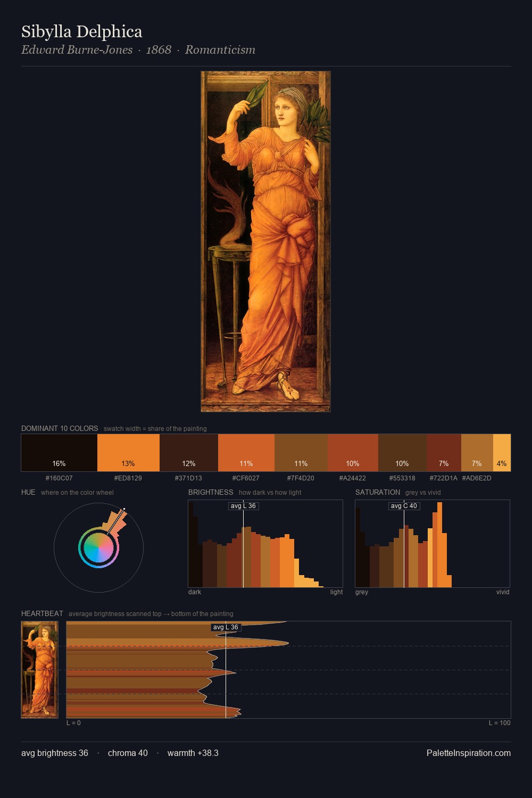
Task: Select the #160C07 dark swatch at 16%
Action: (x=59, y=453)
